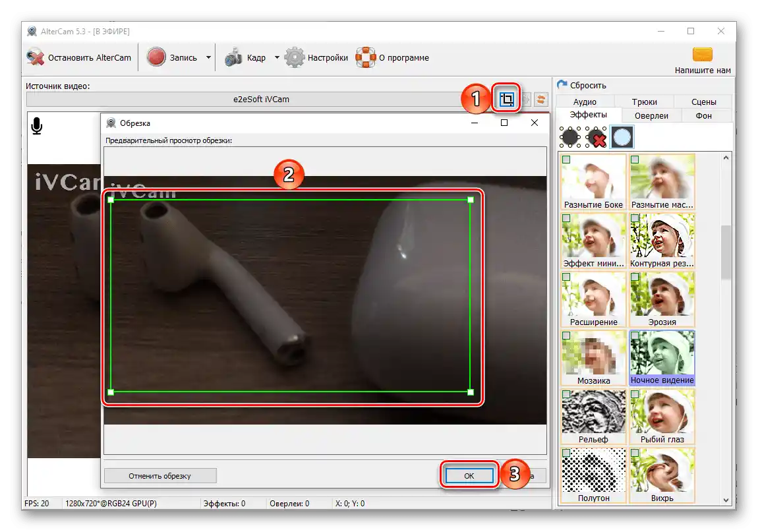Toggle the Контурная рез... checkbox
Image resolution: width=758 pixels, height=532 pixels.
pyautogui.click(x=635, y=218)
